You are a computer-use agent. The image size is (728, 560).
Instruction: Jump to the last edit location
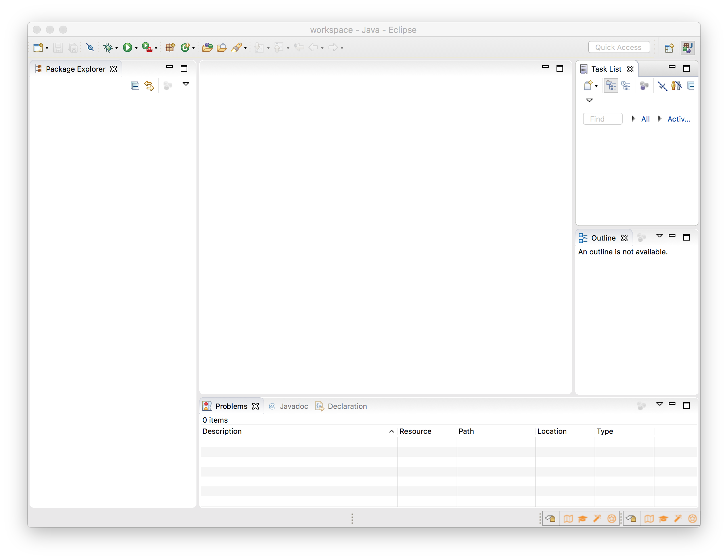[x=299, y=47]
